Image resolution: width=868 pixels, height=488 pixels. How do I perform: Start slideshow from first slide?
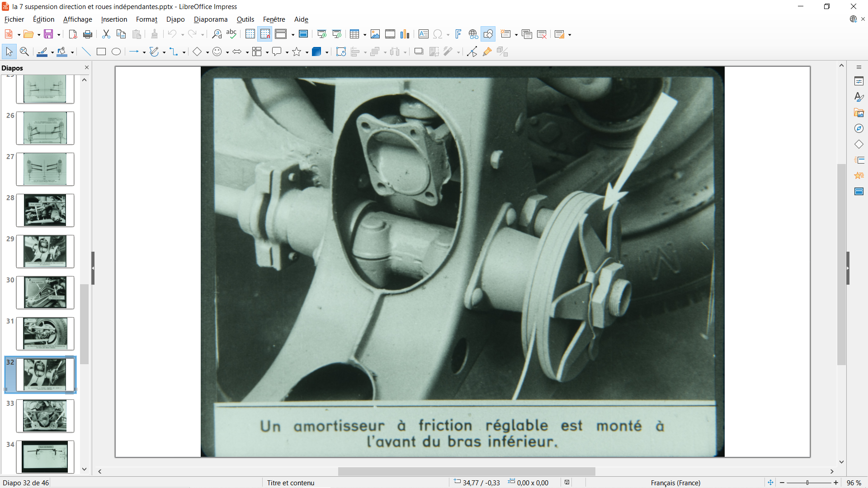(x=322, y=34)
